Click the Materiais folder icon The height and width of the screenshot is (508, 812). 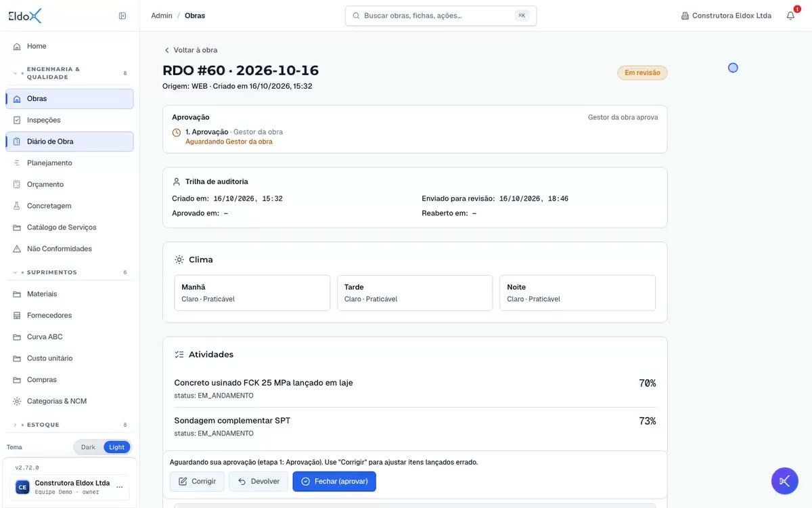(17, 294)
